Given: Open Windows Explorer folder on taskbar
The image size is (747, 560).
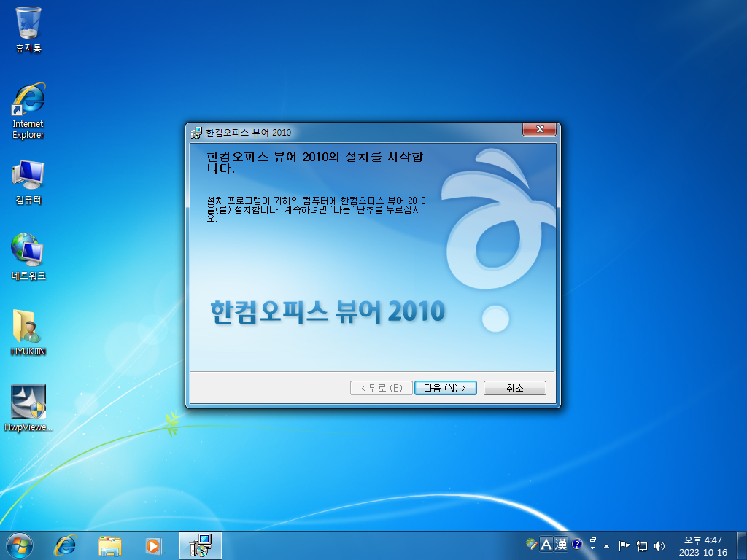Looking at the screenshot, I should pyautogui.click(x=109, y=545).
